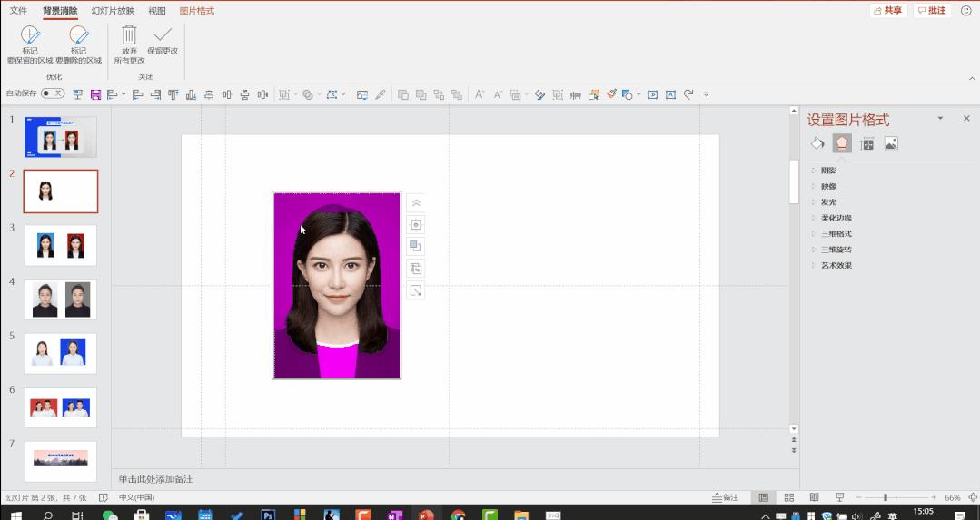
Task: Expand the 艺术效果 (Artistic Effects) section
Action: [836, 266]
